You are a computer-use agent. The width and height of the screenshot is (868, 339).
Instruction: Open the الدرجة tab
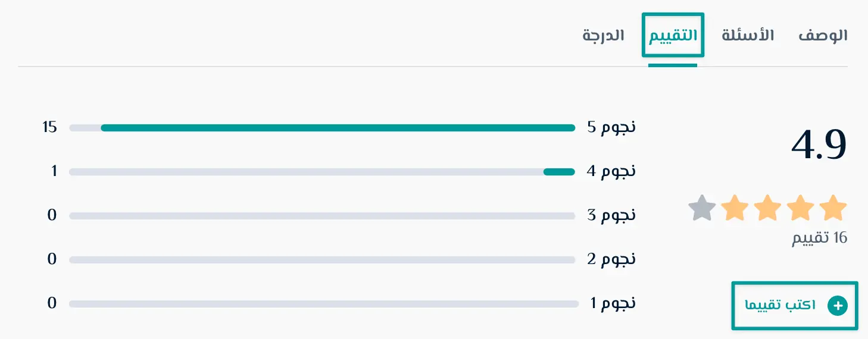pyautogui.click(x=604, y=35)
